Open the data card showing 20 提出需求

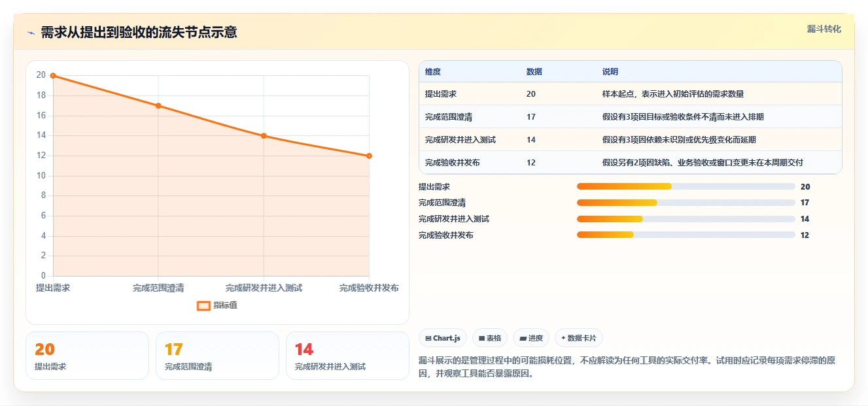[x=87, y=356]
